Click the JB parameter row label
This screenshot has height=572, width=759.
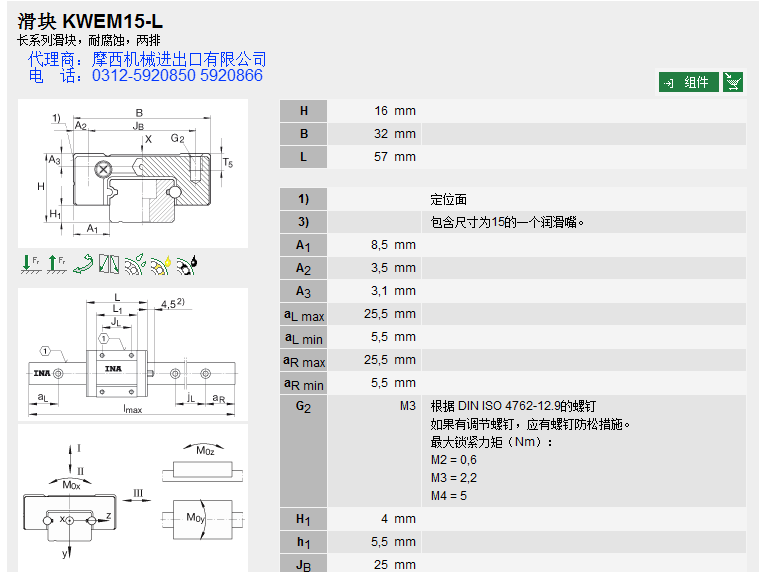304,564
